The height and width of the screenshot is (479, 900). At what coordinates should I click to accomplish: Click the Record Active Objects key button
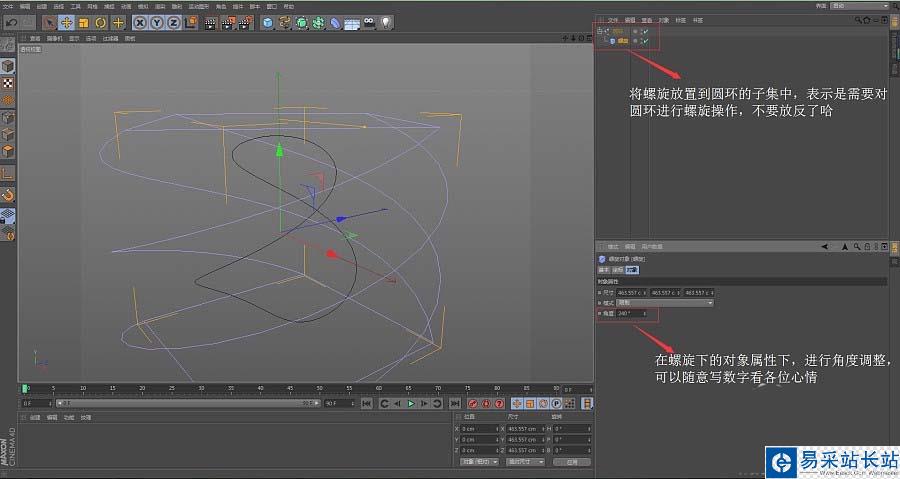pos(472,404)
